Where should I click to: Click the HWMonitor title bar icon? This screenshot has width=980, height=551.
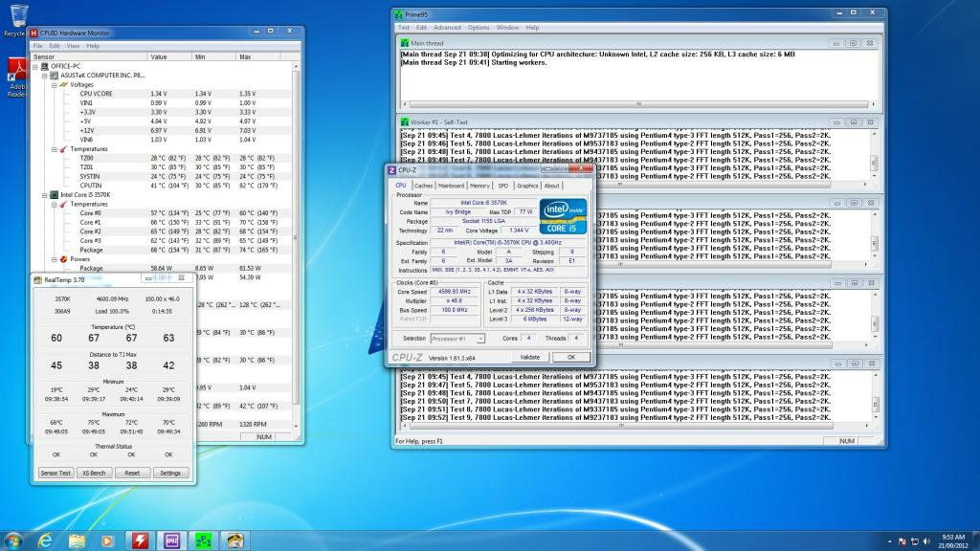[33, 33]
